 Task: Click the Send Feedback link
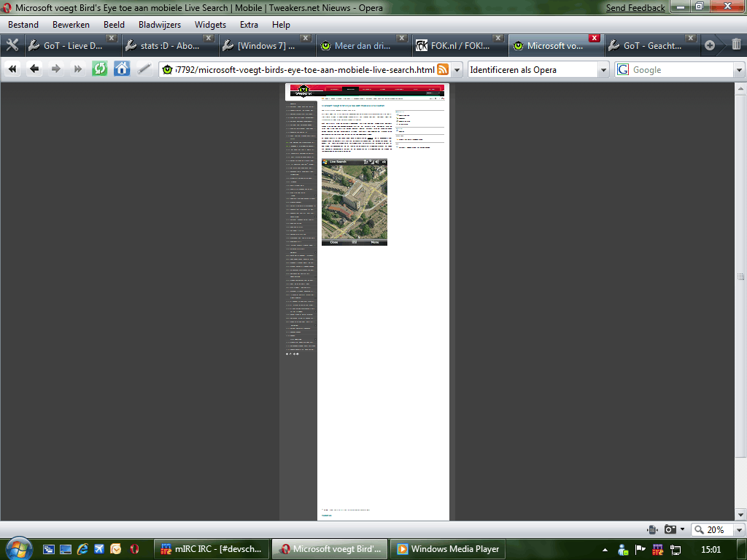635,7
